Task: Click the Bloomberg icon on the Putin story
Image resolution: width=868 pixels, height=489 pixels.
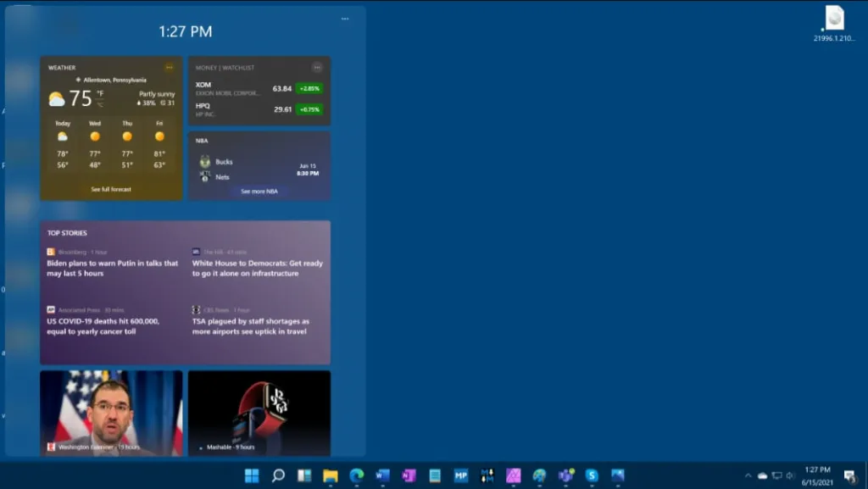Action: [x=49, y=252]
